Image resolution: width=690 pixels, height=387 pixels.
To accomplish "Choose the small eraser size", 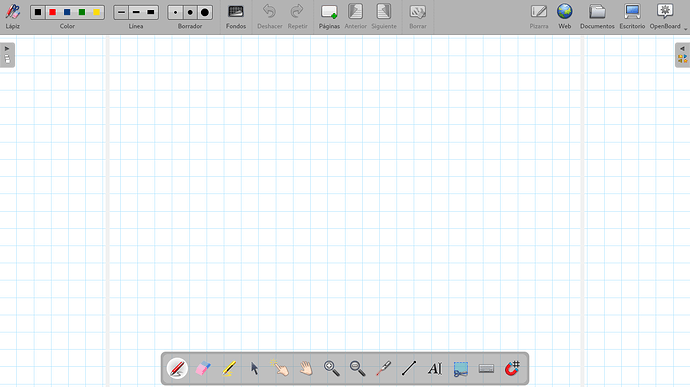I will (176, 12).
